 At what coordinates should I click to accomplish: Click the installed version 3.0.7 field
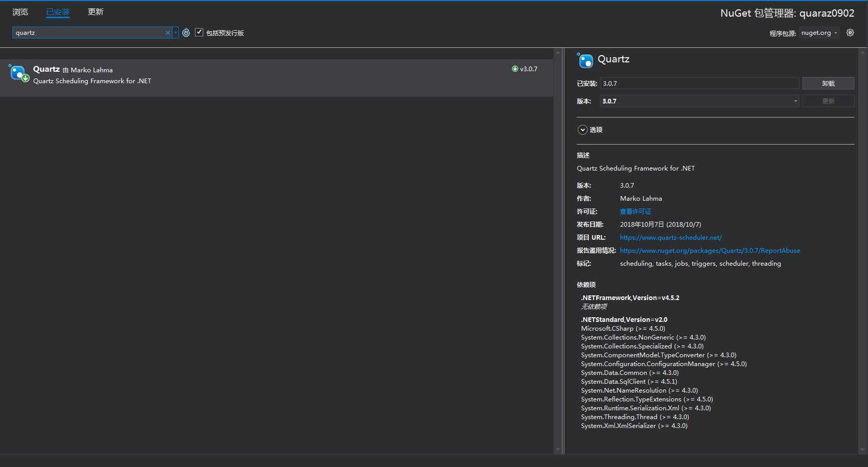700,83
